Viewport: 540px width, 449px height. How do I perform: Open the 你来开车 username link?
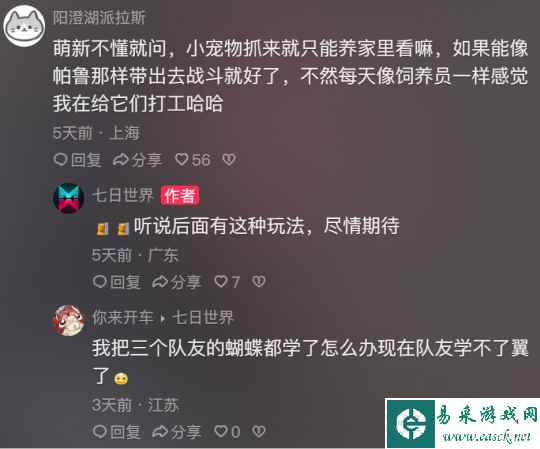point(123,317)
